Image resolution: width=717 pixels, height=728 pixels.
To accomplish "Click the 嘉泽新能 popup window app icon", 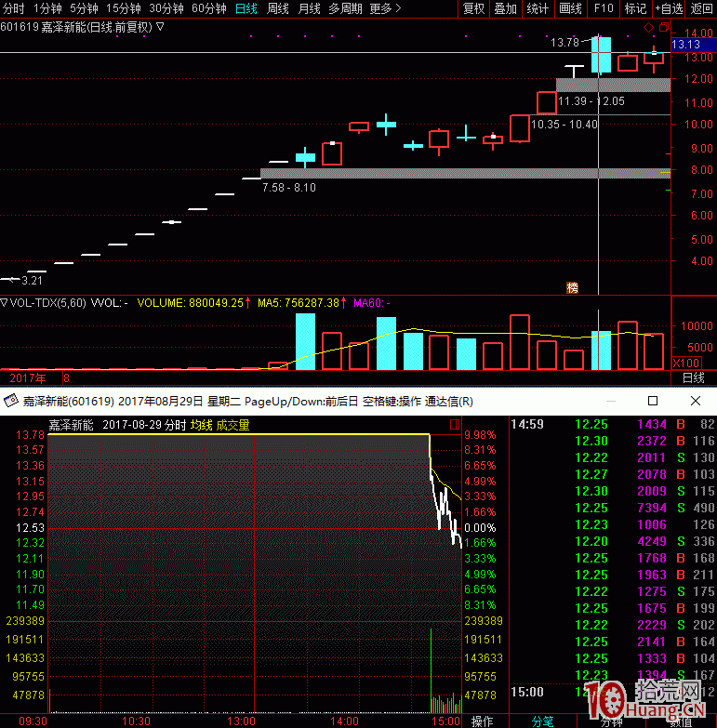I will (10, 401).
